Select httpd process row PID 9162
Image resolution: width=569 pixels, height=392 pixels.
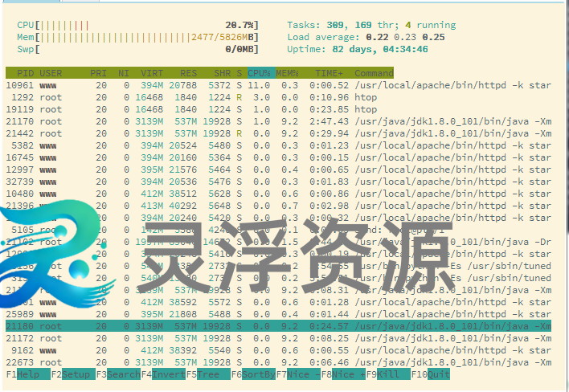[278, 350]
